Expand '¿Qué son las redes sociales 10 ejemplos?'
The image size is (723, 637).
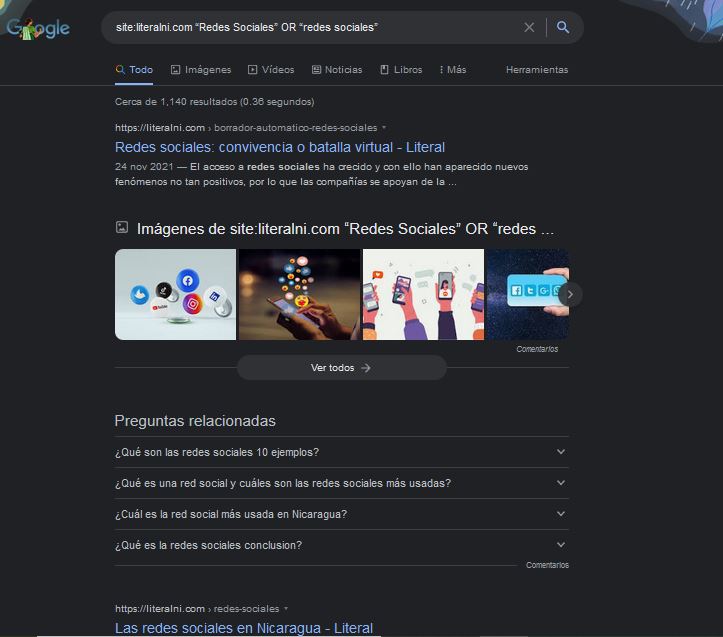[341, 452]
